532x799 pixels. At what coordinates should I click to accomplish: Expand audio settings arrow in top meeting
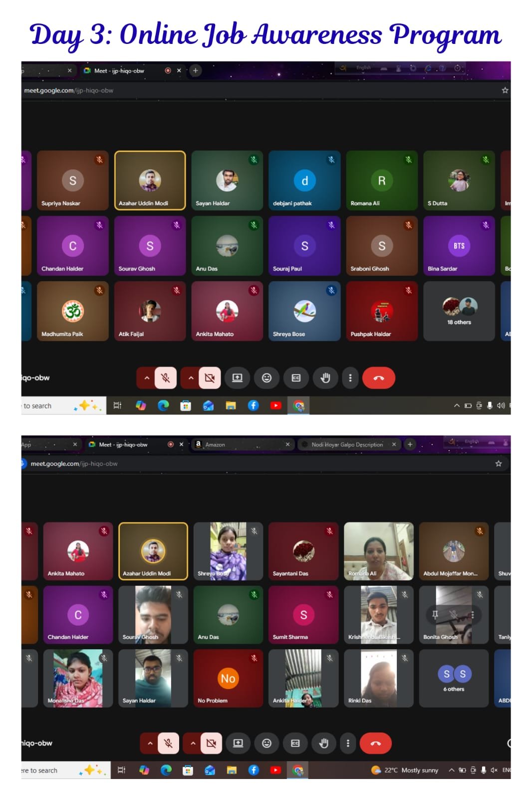[147, 378]
